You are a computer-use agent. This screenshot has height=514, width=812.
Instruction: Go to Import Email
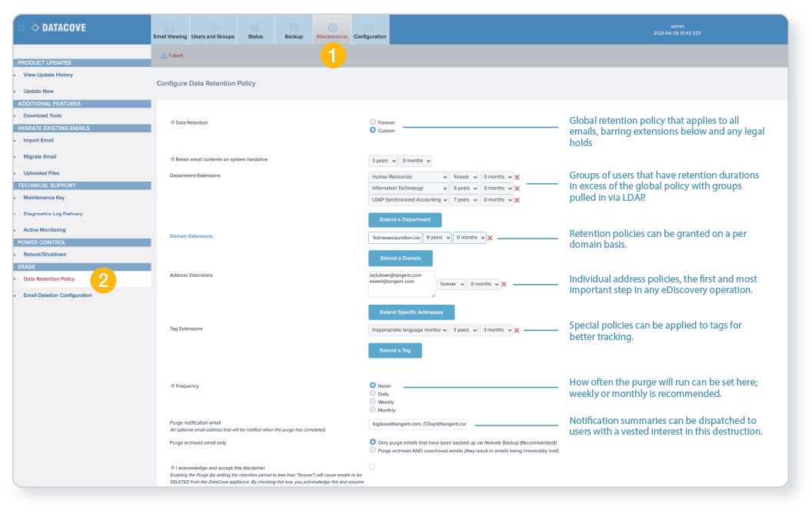pyautogui.click(x=38, y=140)
